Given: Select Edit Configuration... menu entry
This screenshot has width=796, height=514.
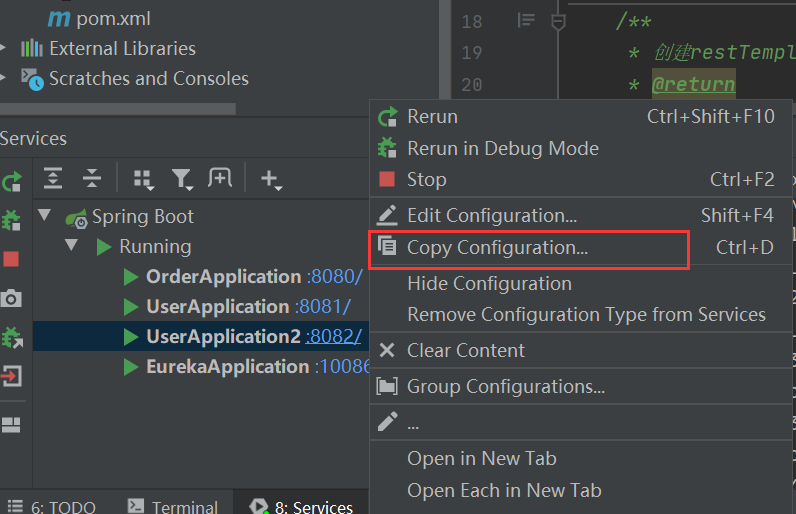Looking at the screenshot, I should [x=491, y=215].
